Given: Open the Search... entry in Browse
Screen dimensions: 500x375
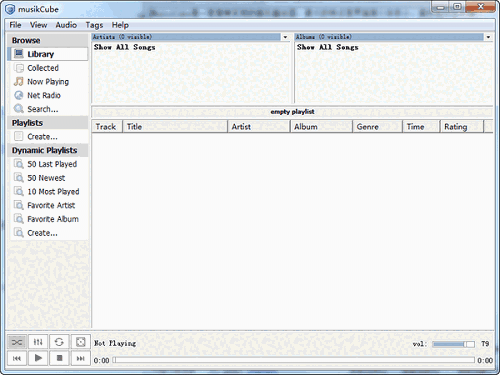Looking at the screenshot, I should point(43,109).
